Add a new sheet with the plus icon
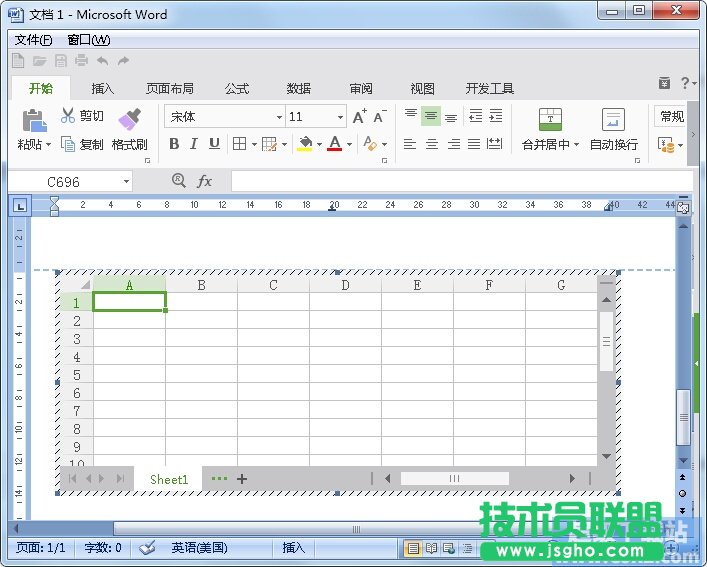707x567 pixels. click(x=242, y=479)
